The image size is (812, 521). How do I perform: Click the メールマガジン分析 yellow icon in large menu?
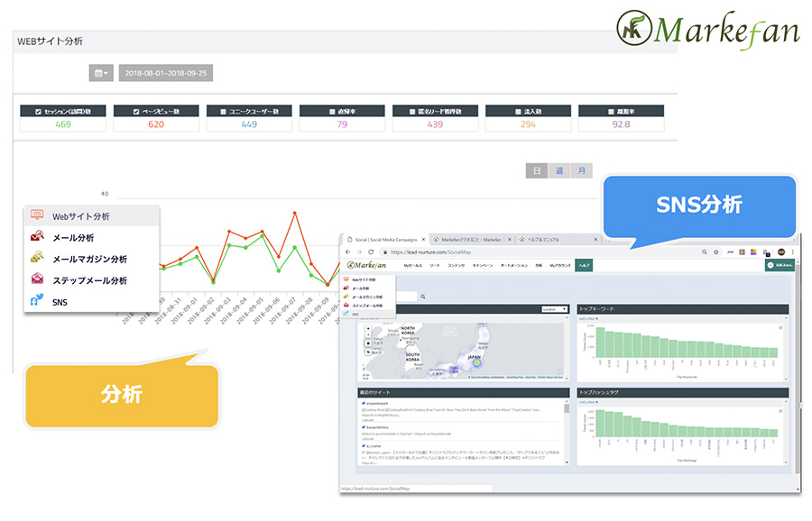pyautogui.click(x=37, y=257)
